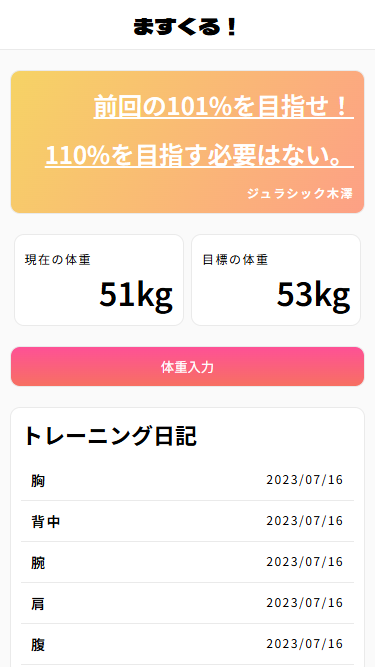
Task: Open the 背中 training diary entry
Action: point(188,521)
